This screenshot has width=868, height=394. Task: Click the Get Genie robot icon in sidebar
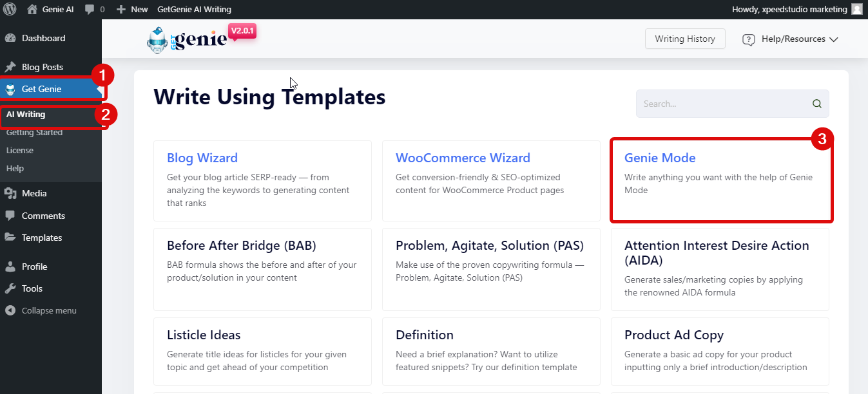pyautogui.click(x=10, y=89)
